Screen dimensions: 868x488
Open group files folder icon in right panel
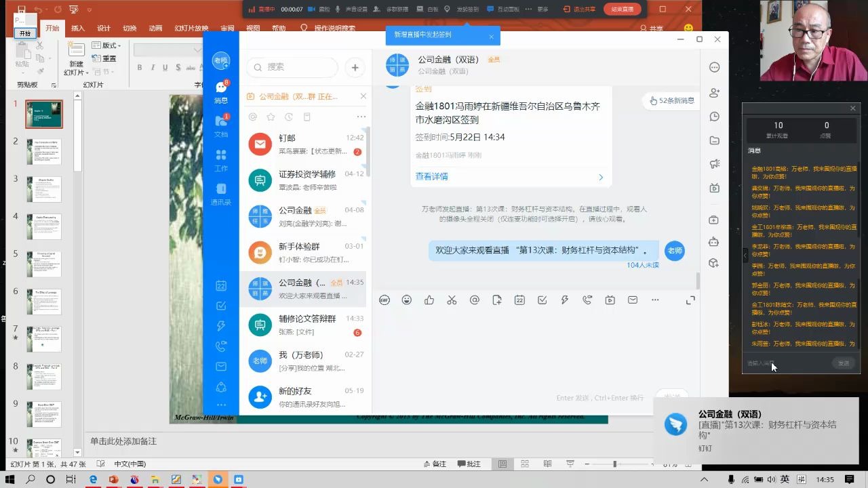click(x=714, y=140)
